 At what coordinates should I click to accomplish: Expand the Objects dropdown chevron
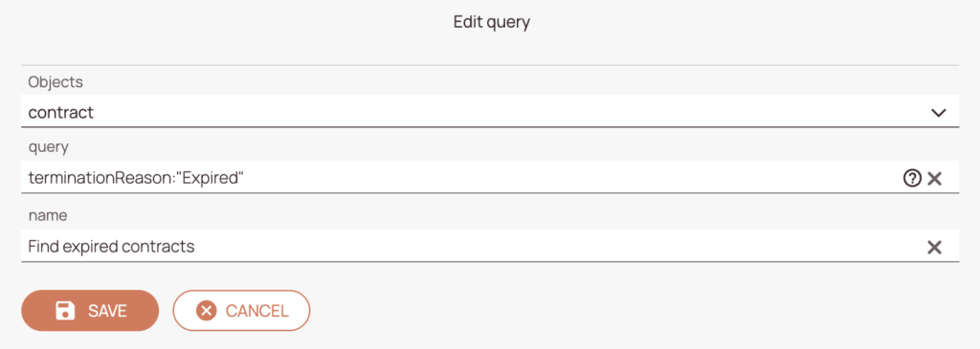938,113
